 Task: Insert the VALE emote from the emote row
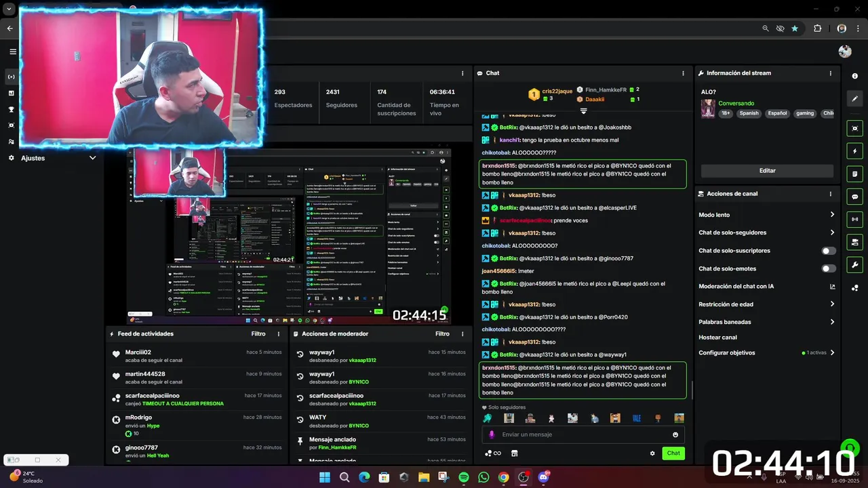click(637, 419)
